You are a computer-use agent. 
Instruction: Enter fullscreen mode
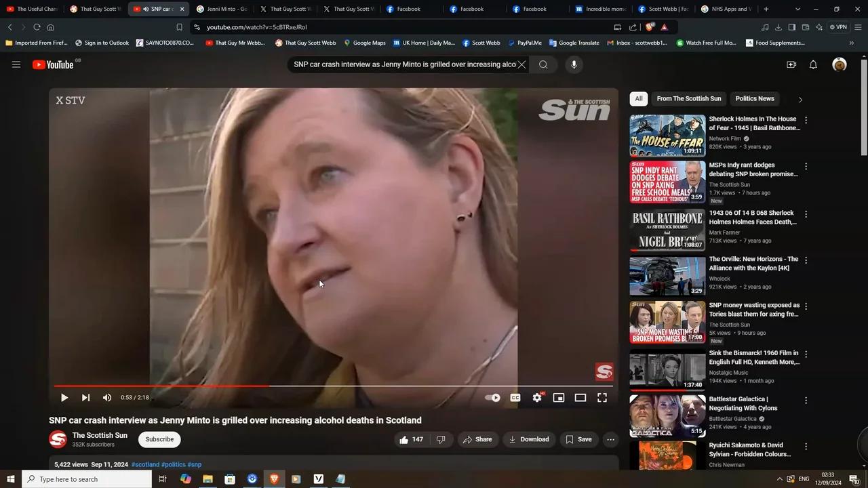coord(601,398)
